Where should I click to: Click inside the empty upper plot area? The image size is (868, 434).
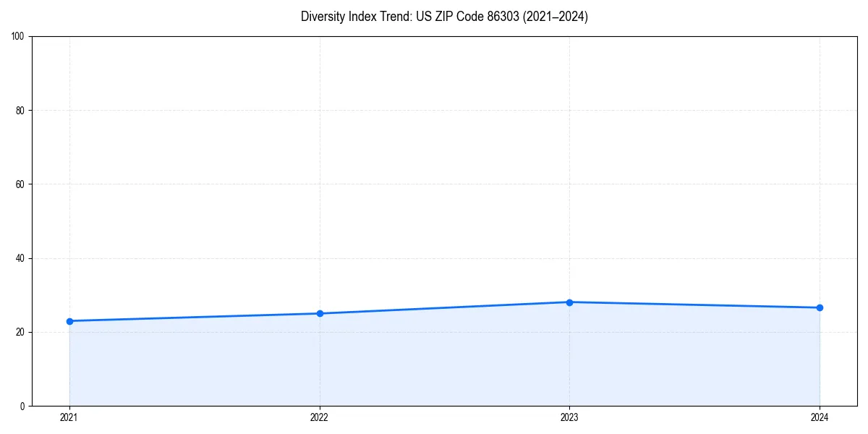[x=434, y=145]
